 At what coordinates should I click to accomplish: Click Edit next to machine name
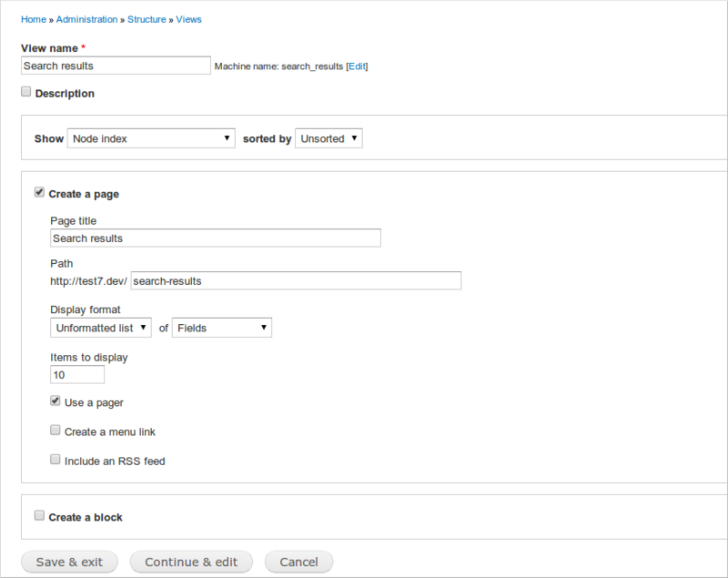[357, 66]
